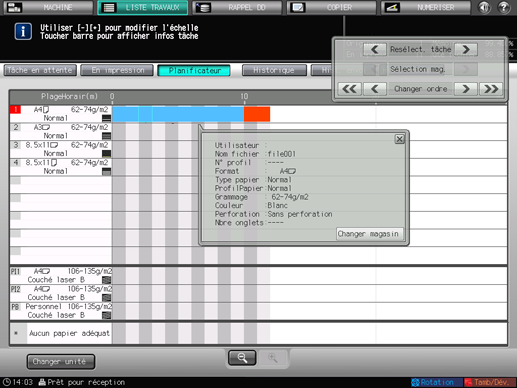517x388 pixels.
Task: Select the Planificateur tab
Action: tap(194, 70)
